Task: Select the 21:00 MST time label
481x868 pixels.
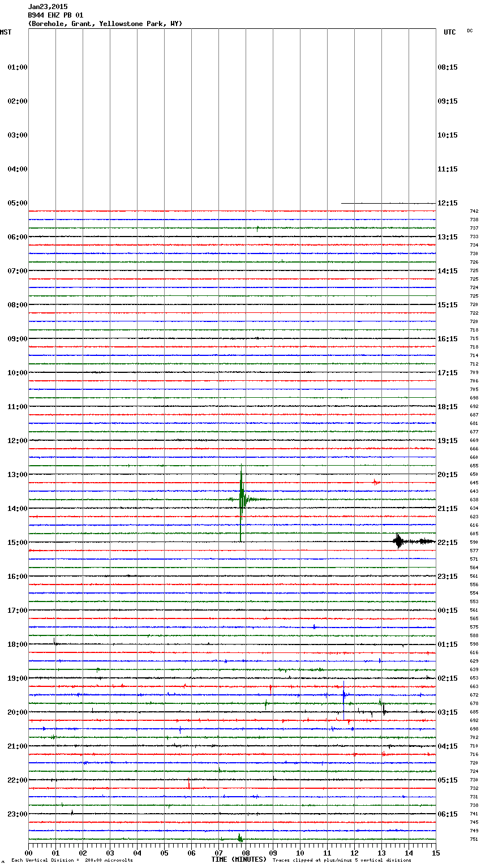Action: [x=18, y=746]
